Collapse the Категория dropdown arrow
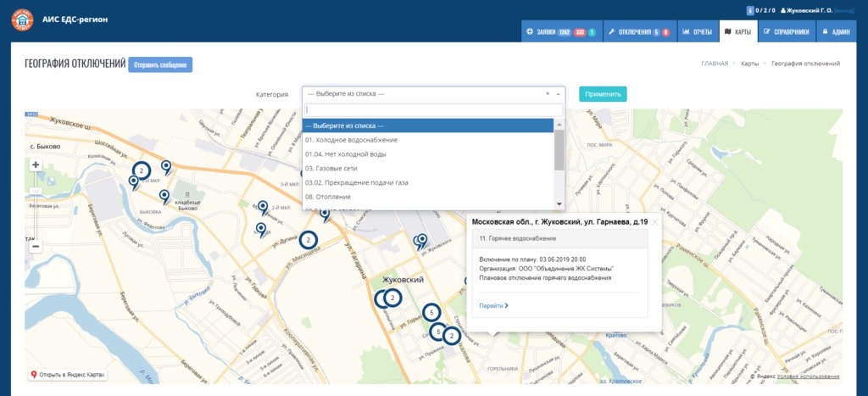Image resolution: width=868 pixels, height=396 pixels. pyautogui.click(x=558, y=94)
